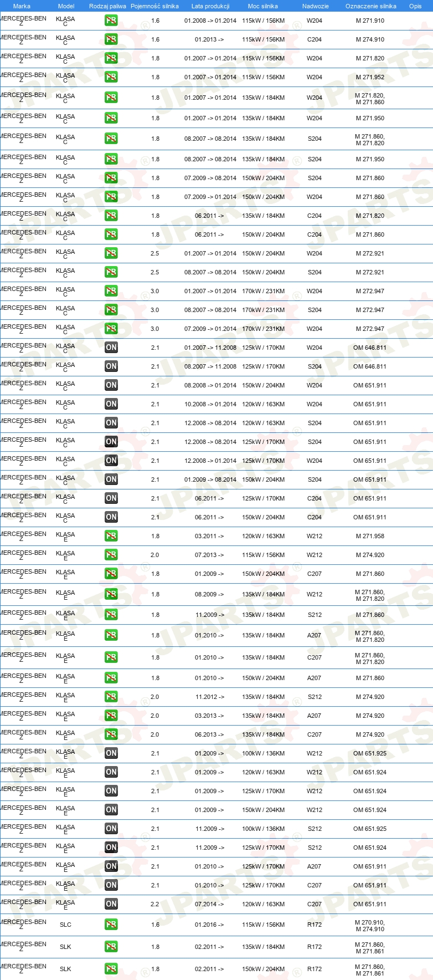Click the PB fuel icon in the C204 01.2013 row
This screenshot has height=980, width=433.
[111, 39]
